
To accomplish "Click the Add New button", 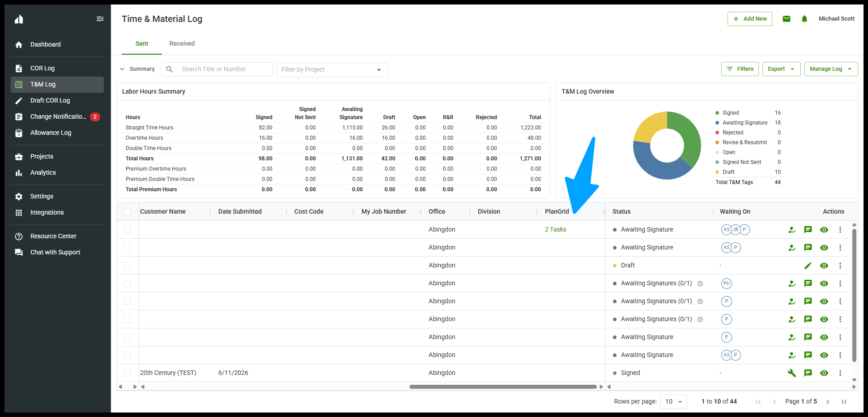I will [x=749, y=19].
